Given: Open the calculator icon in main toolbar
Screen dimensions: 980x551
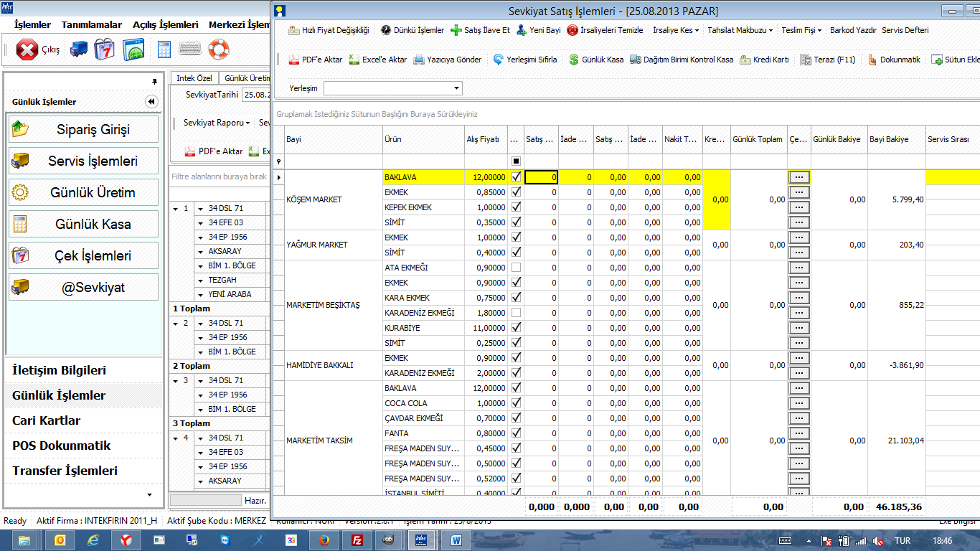Looking at the screenshot, I should tap(164, 50).
